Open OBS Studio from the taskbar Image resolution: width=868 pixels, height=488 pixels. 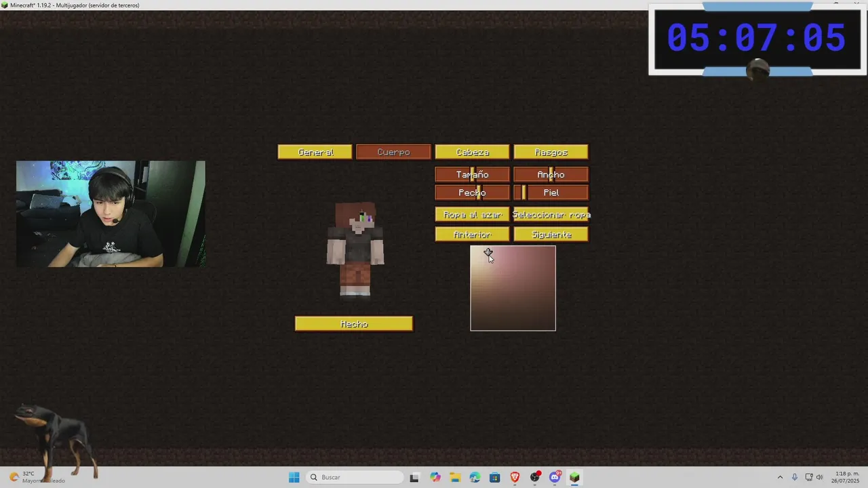535,477
